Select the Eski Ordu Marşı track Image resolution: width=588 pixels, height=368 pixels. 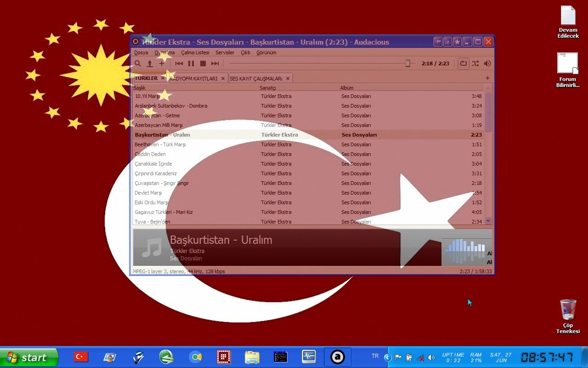308,202
